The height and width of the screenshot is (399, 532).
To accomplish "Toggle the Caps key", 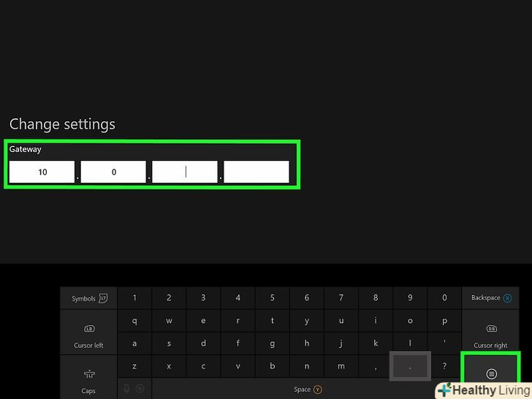I will click(x=89, y=377).
